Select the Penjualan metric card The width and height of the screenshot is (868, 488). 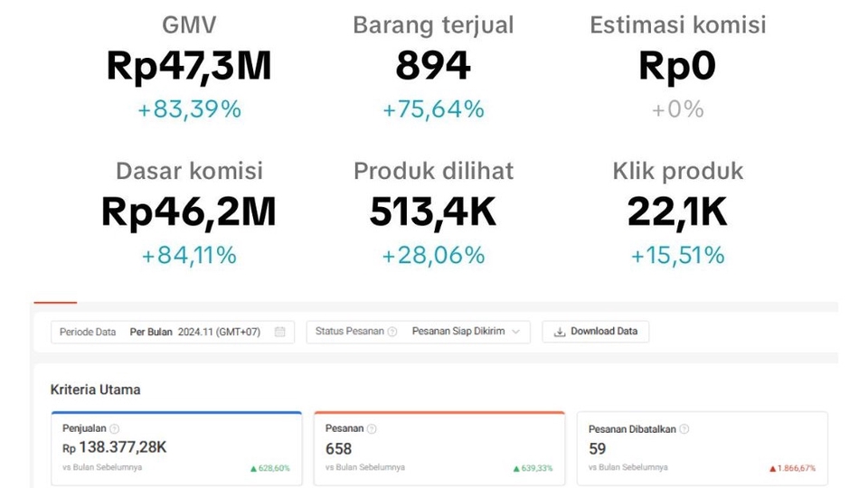[176, 449]
